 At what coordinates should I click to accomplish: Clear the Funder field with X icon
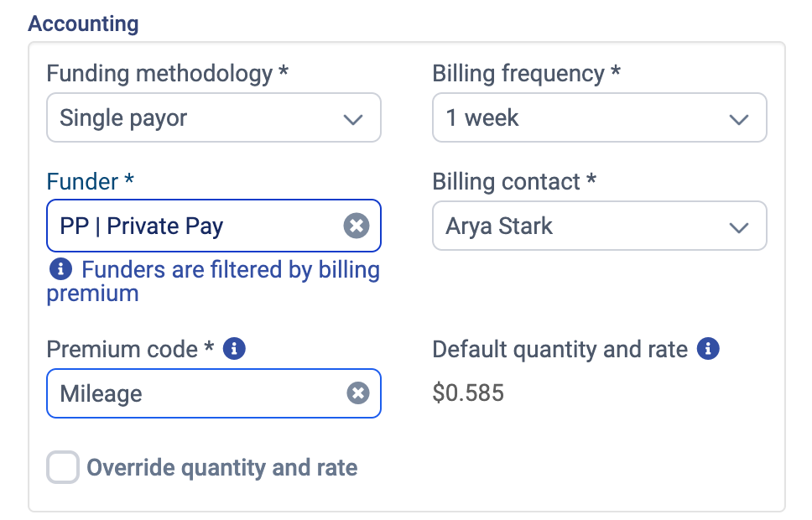click(x=357, y=226)
